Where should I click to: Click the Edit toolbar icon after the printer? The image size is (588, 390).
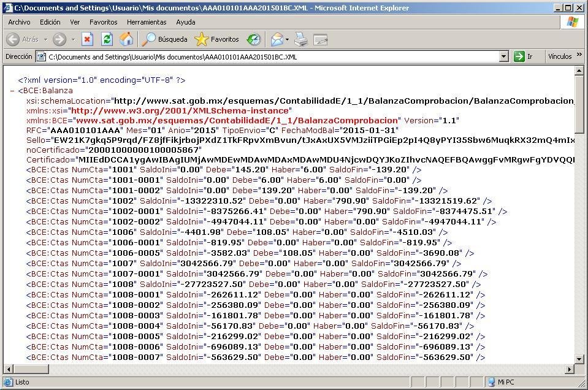pos(321,39)
